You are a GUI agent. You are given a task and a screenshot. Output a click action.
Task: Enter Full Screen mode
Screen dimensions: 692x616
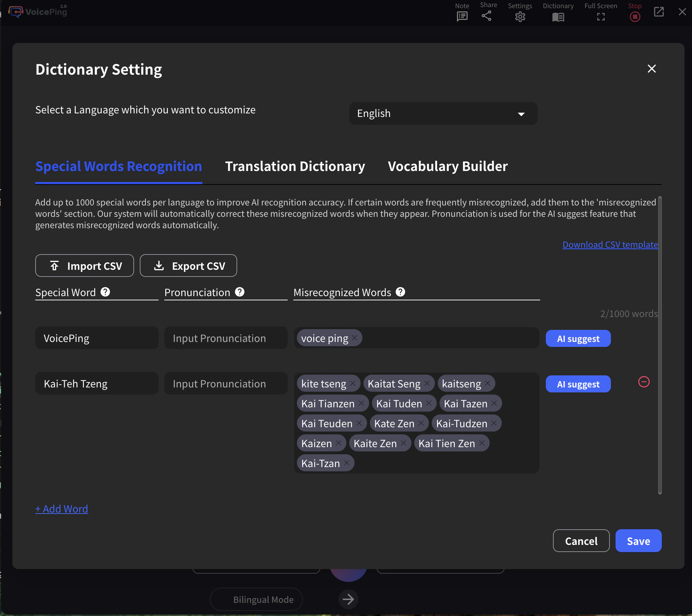601,17
